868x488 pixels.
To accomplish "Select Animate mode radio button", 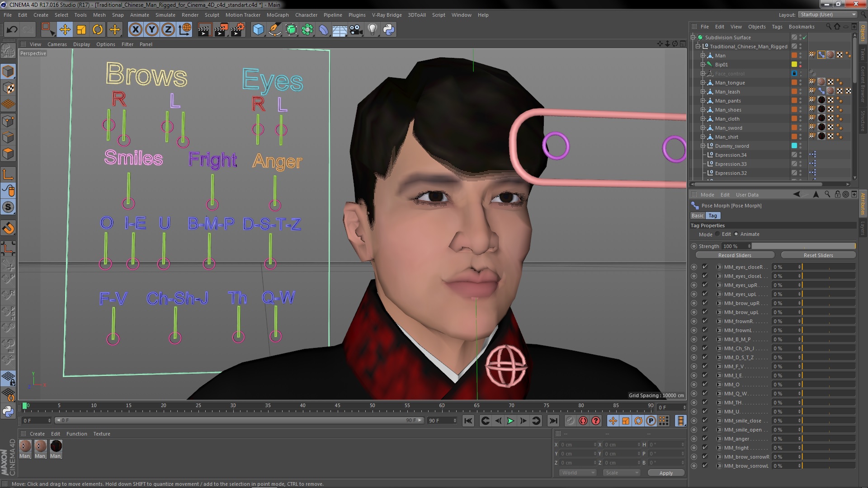I will [x=736, y=234].
